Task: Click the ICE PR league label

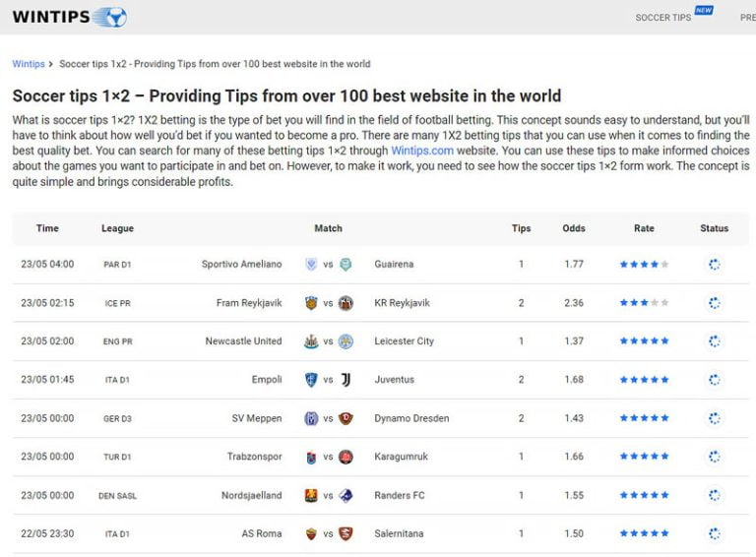Action: point(118,303)
